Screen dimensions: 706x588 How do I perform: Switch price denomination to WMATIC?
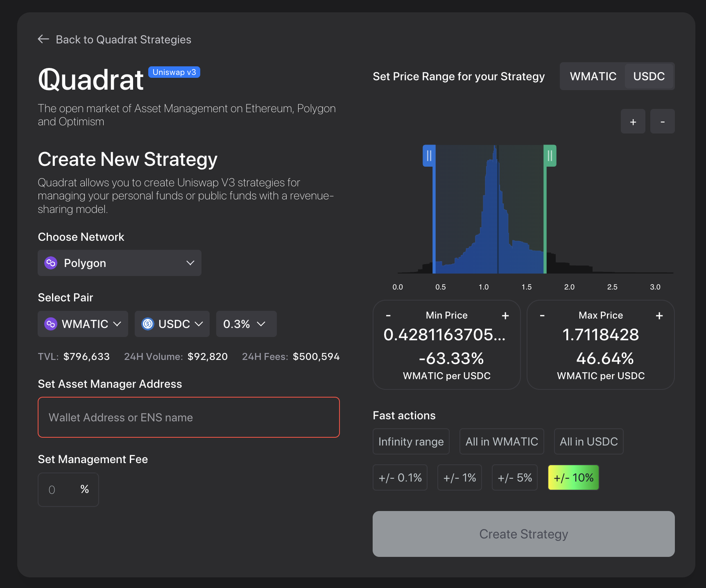click(x=593, y=77)
